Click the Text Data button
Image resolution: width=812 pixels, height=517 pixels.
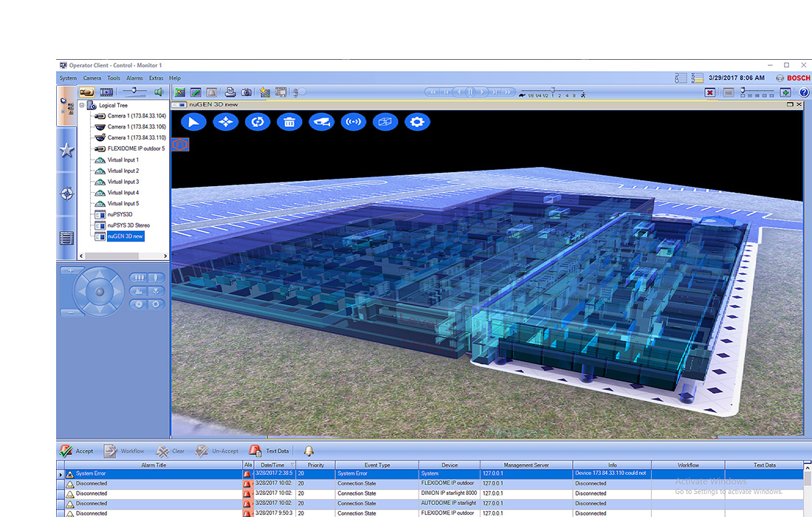coord(269,451)
